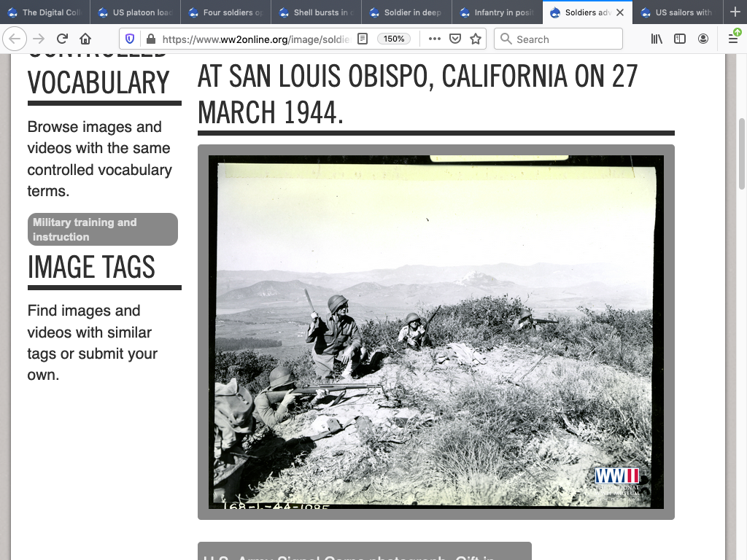Save page to Pocket
The image size is (747, 560).
point(455,39)
